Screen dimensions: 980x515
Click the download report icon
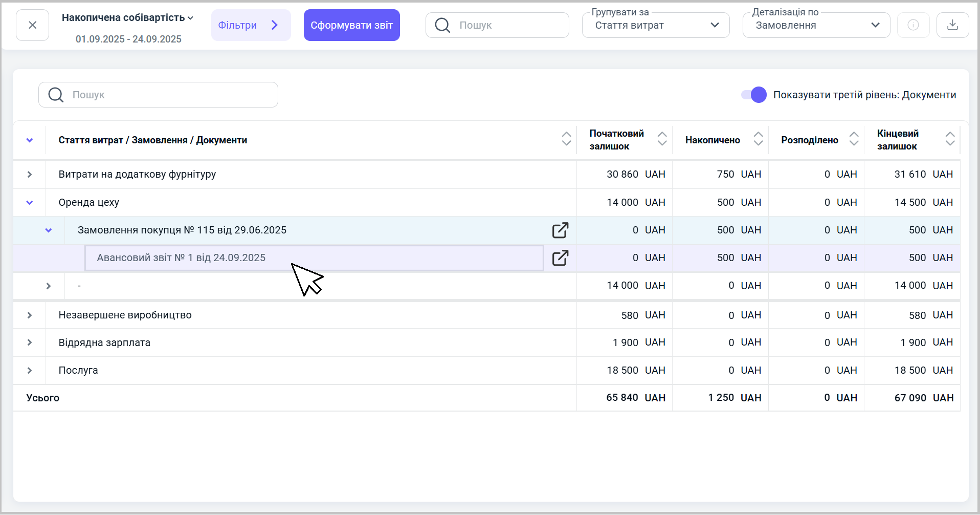click(x=952, y=25)
